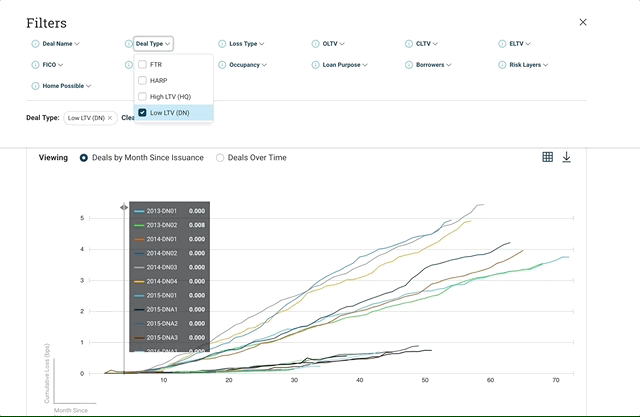640x417 pixels.
Task: Click info icon beside Deal Name
Action: [x=35, y=44]
